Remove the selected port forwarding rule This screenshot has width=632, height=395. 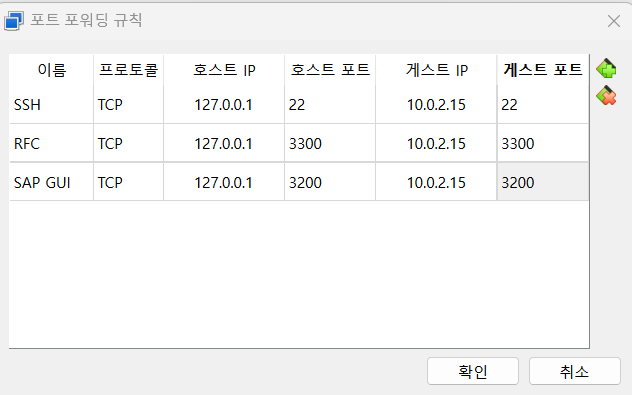point(606,96)
